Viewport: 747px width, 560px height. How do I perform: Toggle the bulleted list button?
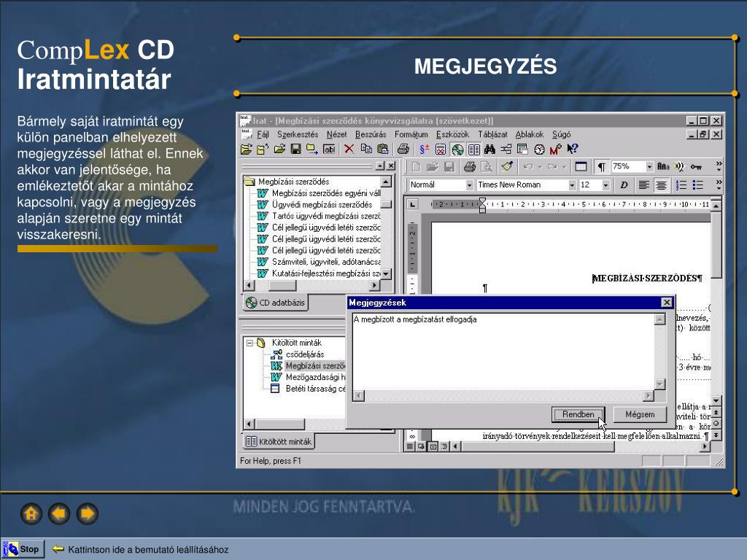click(698, 184)
